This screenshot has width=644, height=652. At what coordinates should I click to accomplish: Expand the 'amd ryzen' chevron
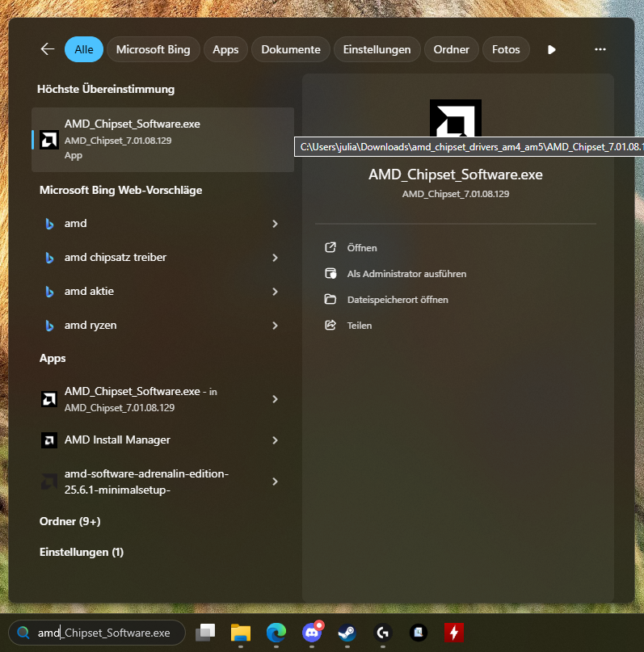click(x=275, y=326)
